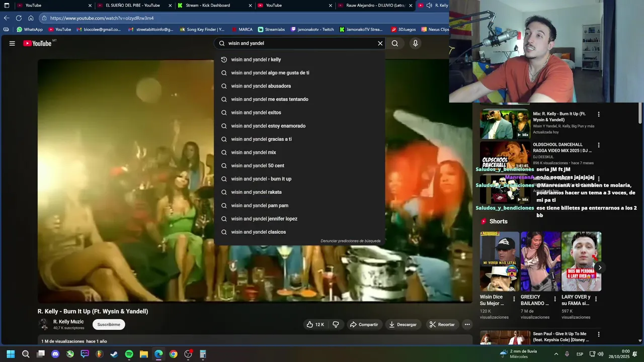The height and width of the screenshot is (362, 644).
Task: Clear the search box with X
Action: [x=380, y=43]
